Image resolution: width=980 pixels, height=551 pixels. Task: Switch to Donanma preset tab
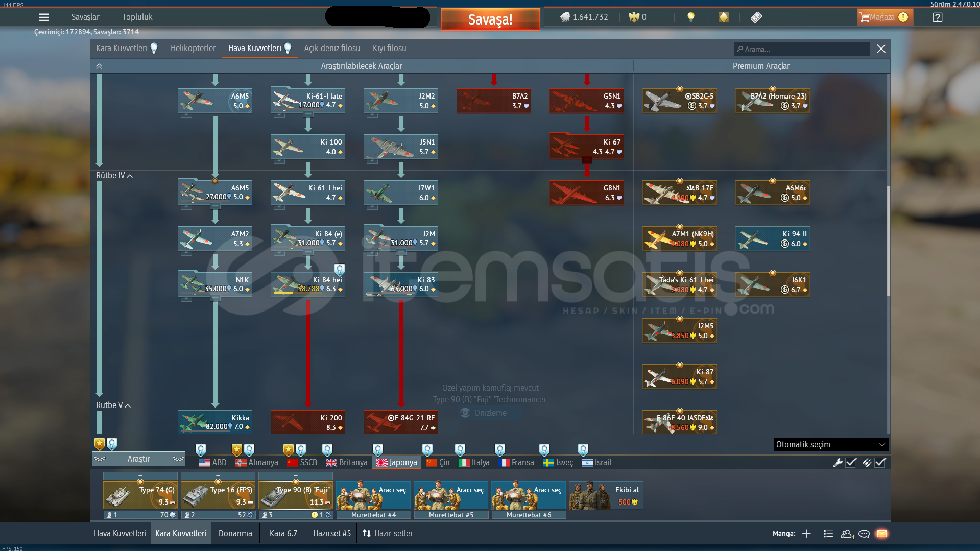pyautogui.click(x=235, y=534)
